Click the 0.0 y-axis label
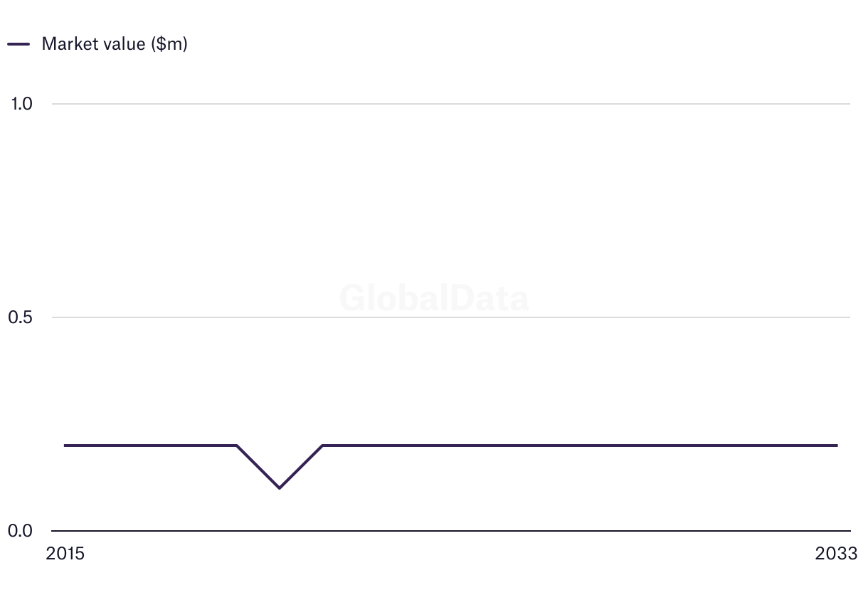The height and width of the screenshot is (595, 868). (21, 531)
